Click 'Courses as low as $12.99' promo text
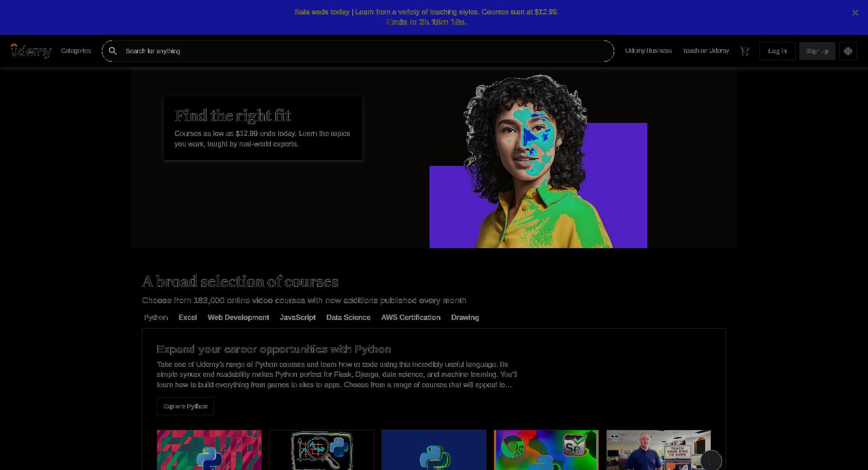This screenshot has height=470, width=868. (262, 139)
